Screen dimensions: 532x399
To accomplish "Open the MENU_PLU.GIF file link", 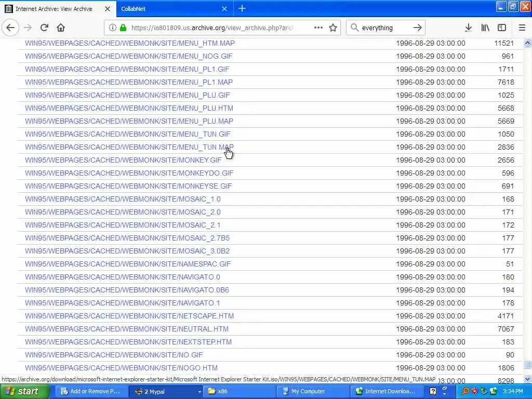I will click(x=127, y=95).
